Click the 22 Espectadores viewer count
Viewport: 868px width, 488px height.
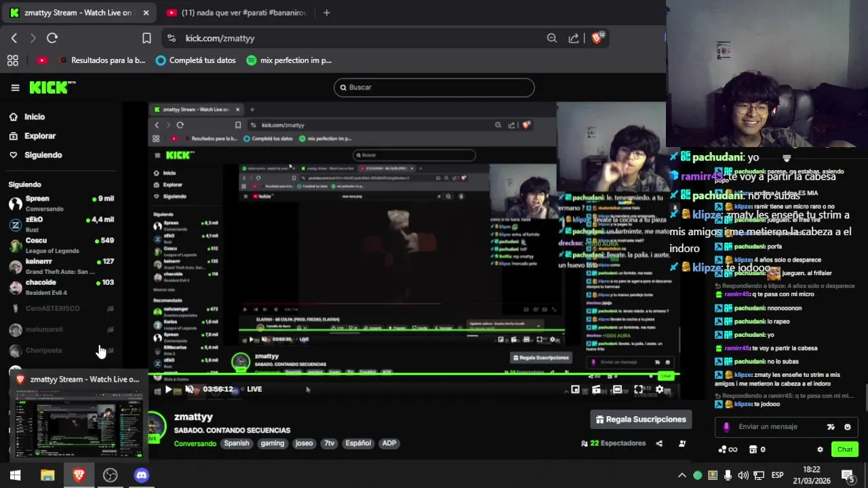[x=614, y=443]
